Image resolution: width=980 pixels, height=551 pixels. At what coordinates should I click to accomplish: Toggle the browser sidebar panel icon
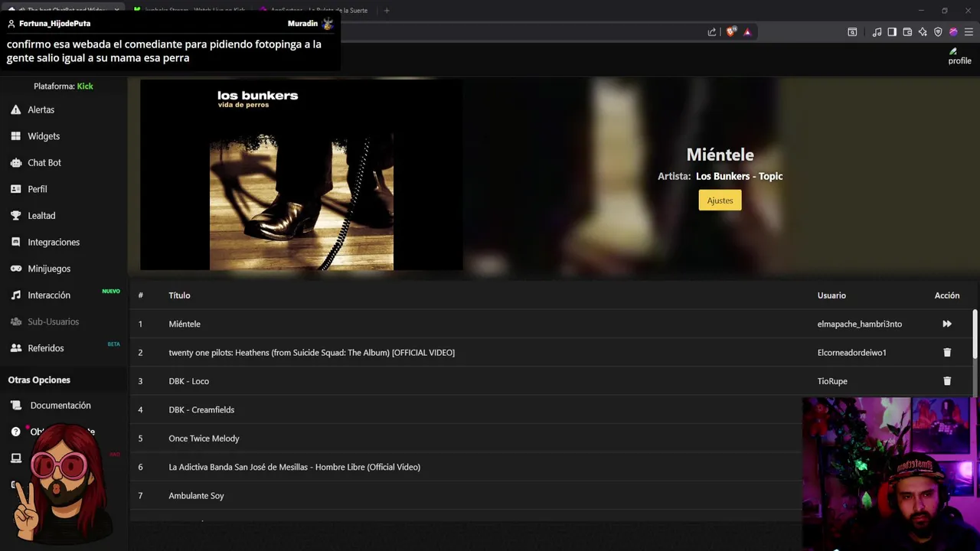tap(892, 31)
